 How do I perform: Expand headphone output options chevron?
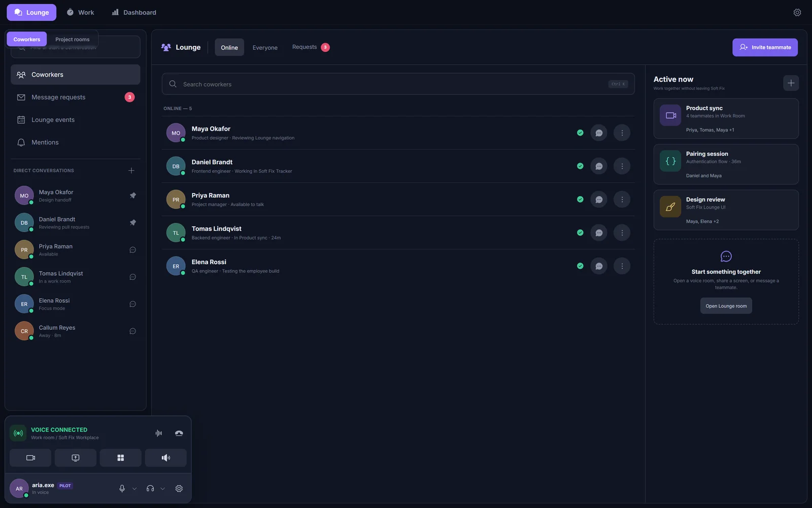(163, 489)
